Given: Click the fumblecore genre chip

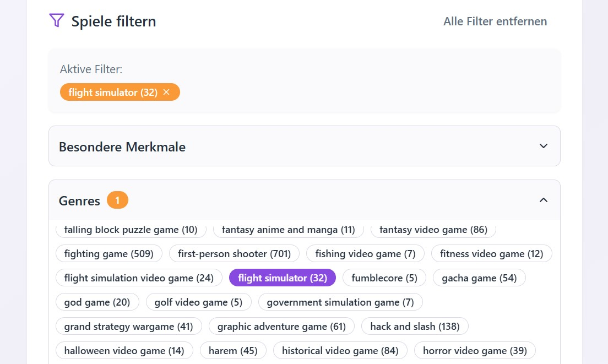Looking at the screenshot, I should [384, 278].
